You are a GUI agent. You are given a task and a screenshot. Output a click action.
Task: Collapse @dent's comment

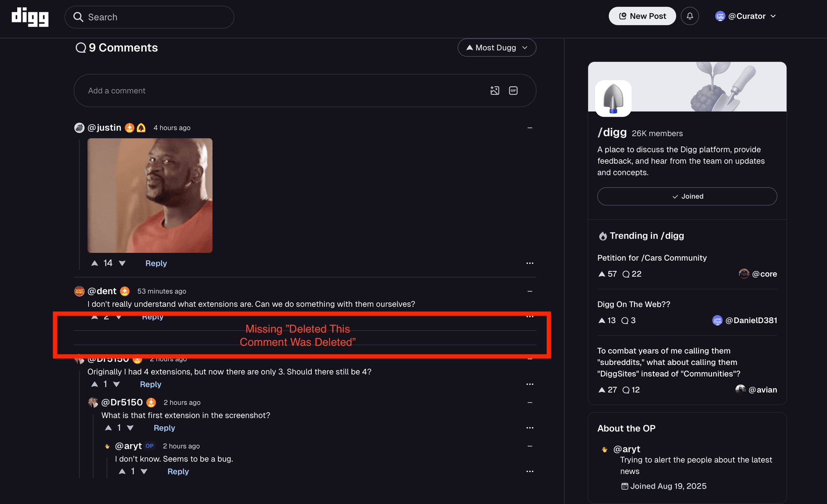[530, 291]
